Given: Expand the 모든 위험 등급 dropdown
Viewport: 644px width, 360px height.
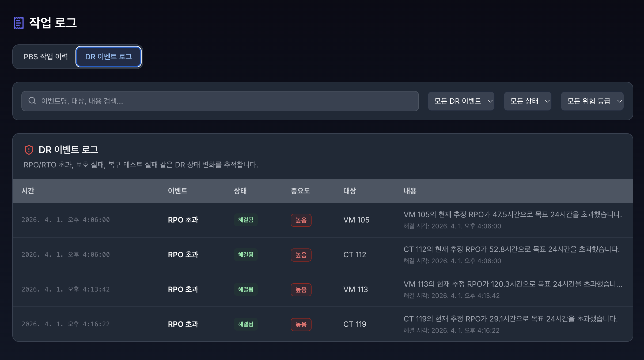Looking at the screenshot, I should [x=592, y=101].
